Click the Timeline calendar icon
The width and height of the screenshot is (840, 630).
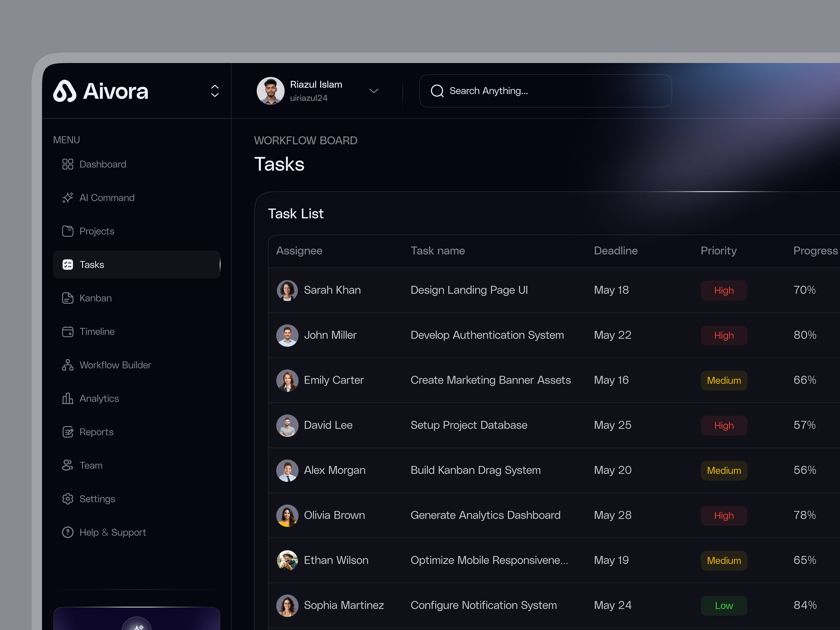click(x=68, y=332)
